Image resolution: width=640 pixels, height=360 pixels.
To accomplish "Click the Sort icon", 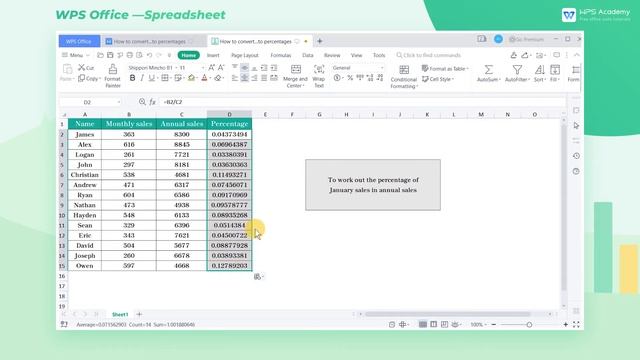I will pos(539,70).
